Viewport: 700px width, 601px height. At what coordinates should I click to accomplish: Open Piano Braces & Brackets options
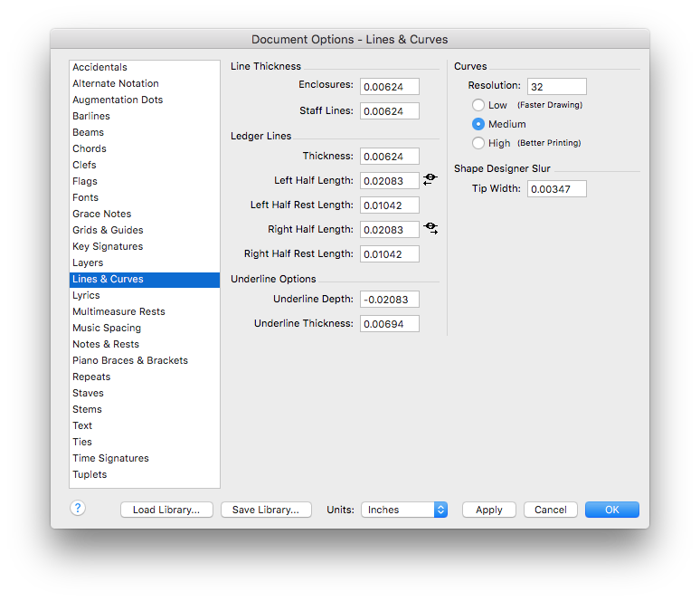click(x=145, y=360)
